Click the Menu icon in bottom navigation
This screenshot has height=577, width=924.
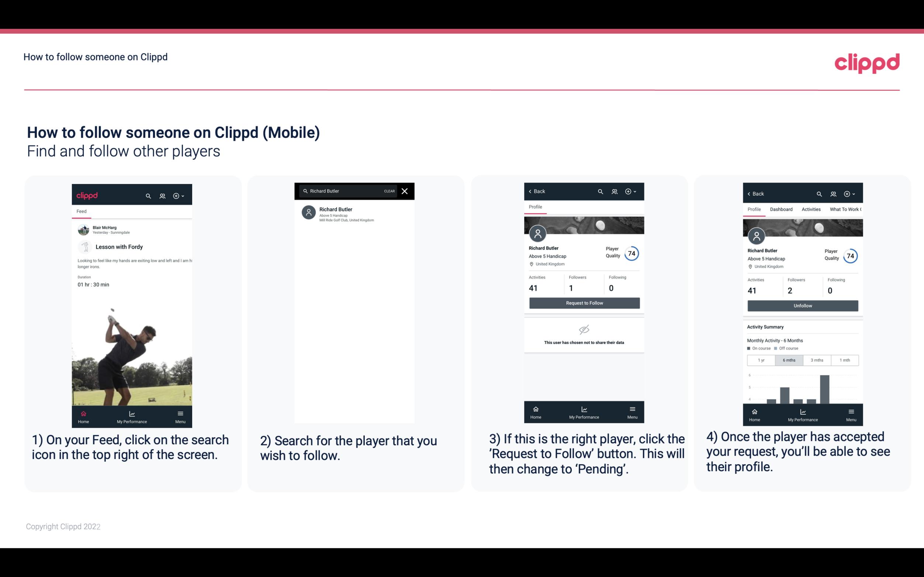pos(181,413)
